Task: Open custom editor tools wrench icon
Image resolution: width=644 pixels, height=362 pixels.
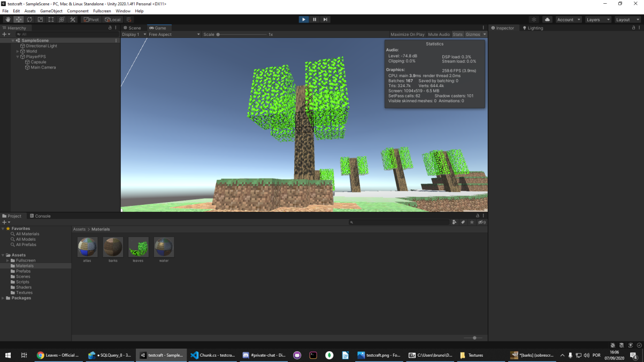Action: point(73,19)
